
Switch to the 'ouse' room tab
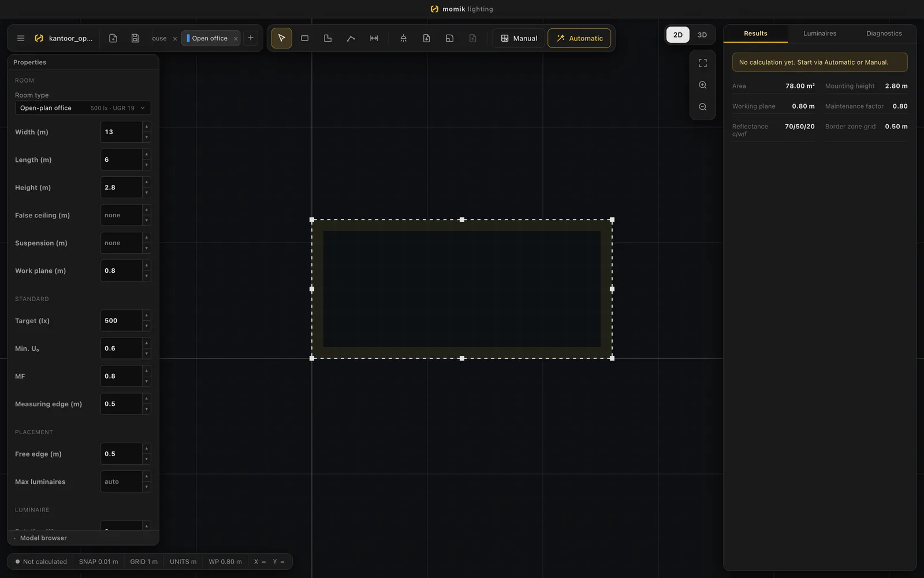[159, 38]
